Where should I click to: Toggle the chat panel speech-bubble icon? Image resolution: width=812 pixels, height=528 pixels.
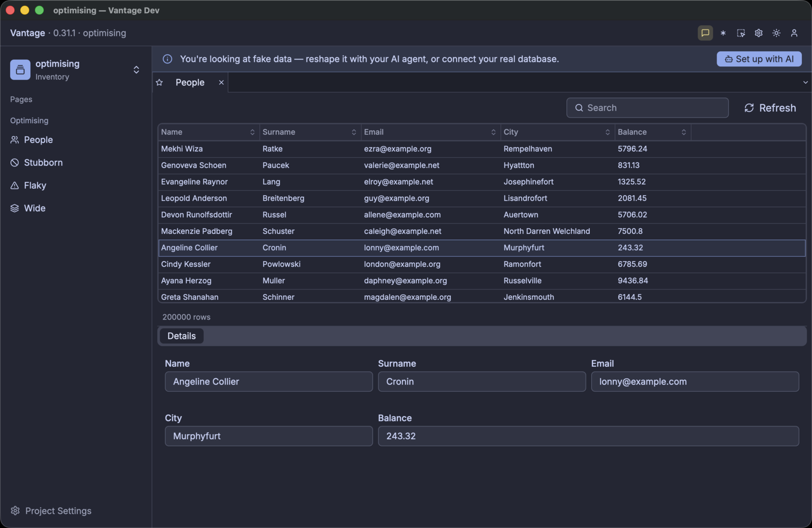point(705,33)
